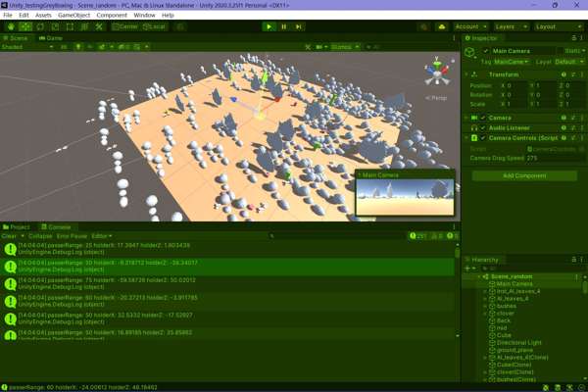Disable the Audio Listener component checkbox

point(483,127)
